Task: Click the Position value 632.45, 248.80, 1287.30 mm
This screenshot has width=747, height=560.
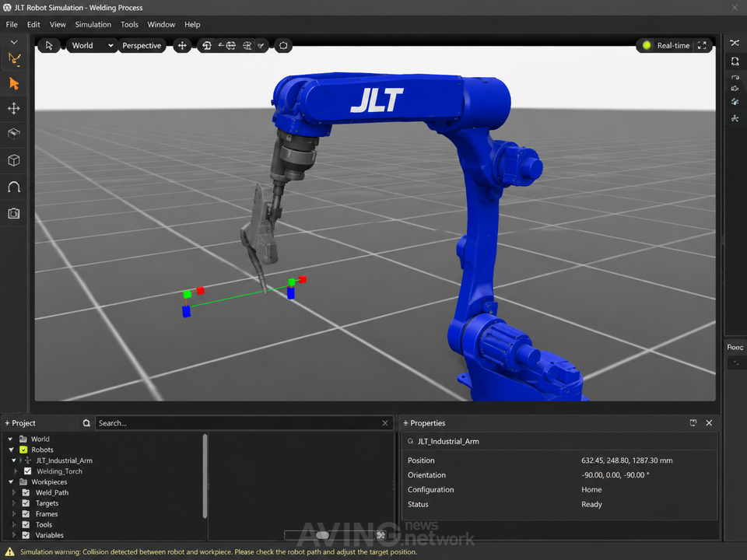Action: (627, 460)
